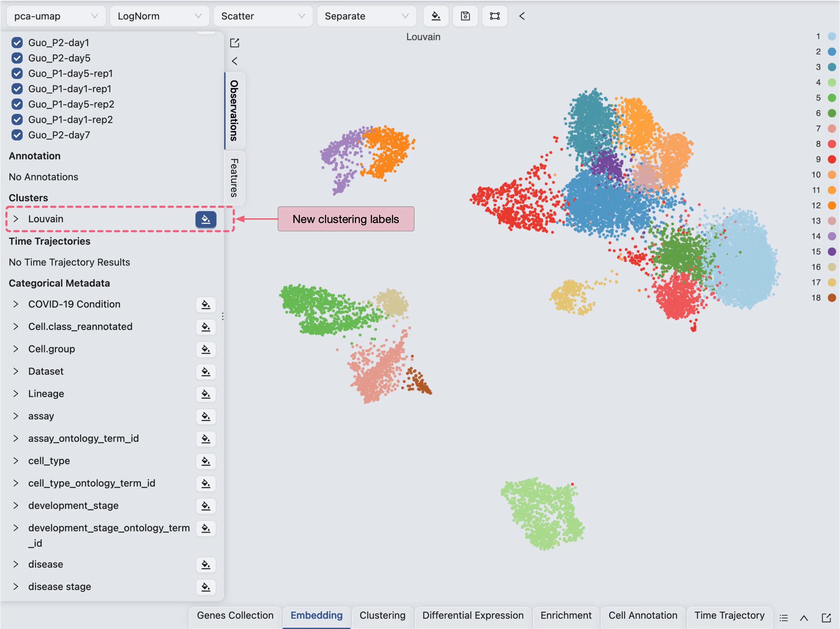Open the list view icon at bottom right

[x=784, y=618]
